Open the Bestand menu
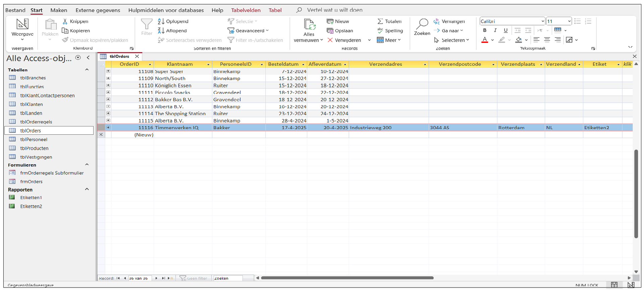The height and width of the screenshot is (291, 644). 15,10
